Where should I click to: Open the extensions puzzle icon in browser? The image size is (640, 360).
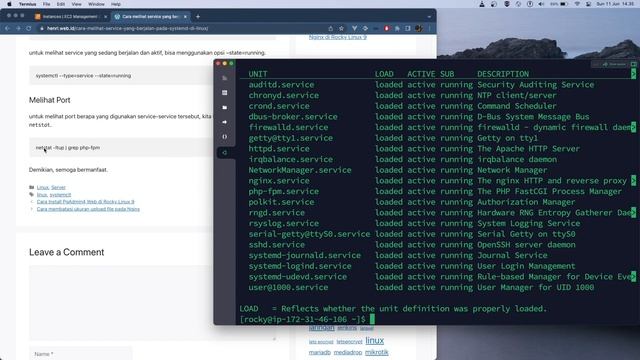pos(397,29)
